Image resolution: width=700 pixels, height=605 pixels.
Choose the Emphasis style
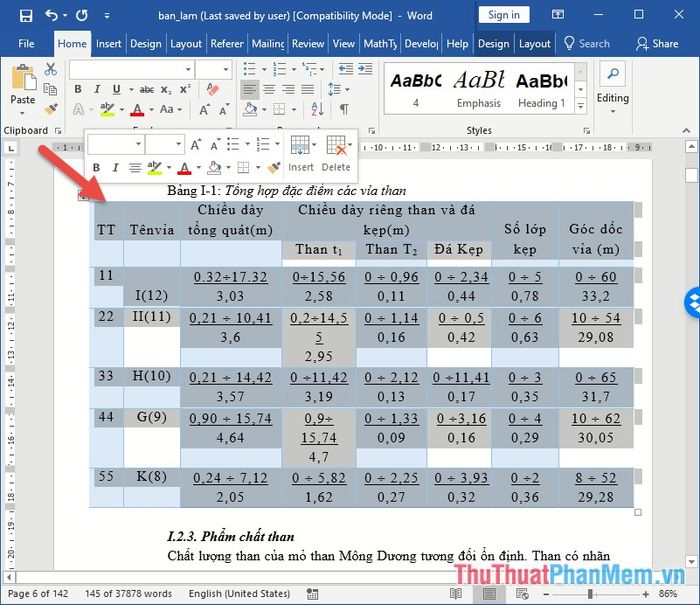point(479,89)
